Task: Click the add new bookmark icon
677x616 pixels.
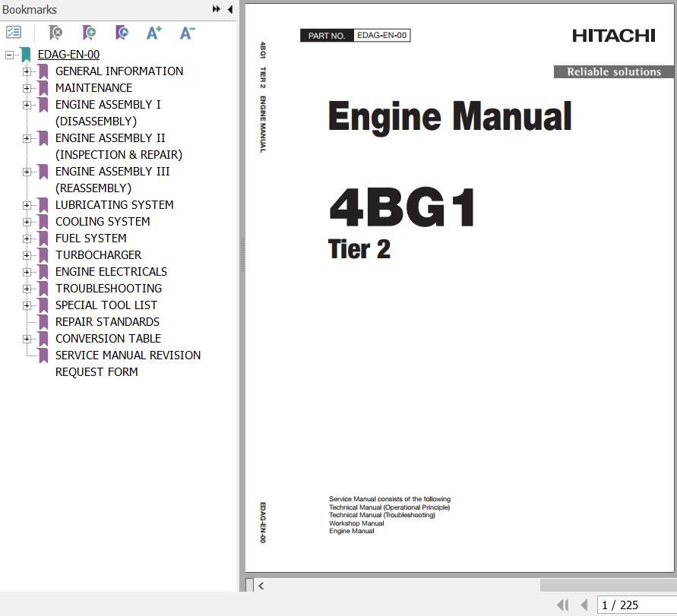Action: (88, 33)
